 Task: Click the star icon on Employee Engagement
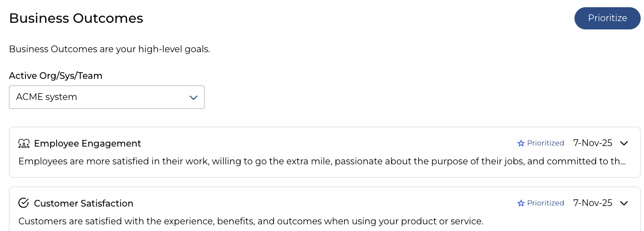521,143
